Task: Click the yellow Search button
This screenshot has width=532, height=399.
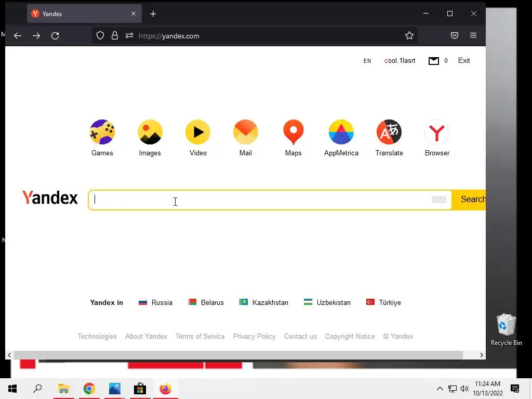Action: (469, 199)
